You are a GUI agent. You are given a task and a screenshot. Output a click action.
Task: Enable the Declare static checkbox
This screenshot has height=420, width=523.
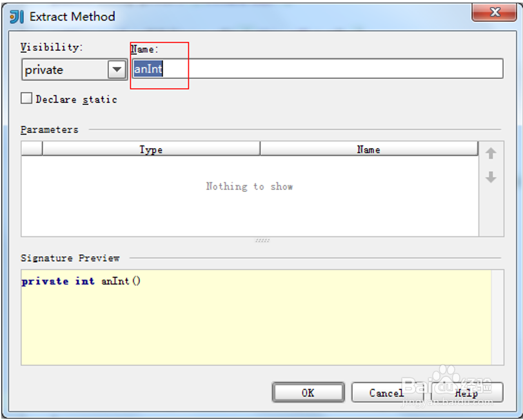[x=26, y=99]
